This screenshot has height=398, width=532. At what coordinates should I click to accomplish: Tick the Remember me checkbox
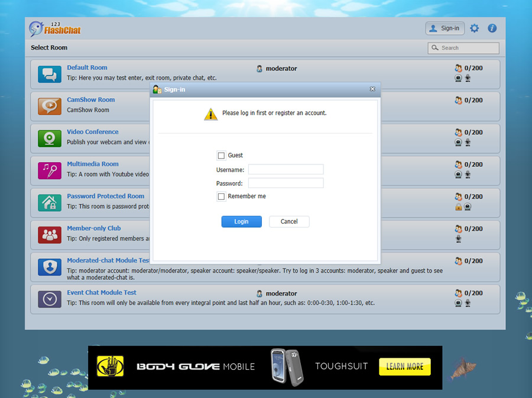click(x=221, y=196)
